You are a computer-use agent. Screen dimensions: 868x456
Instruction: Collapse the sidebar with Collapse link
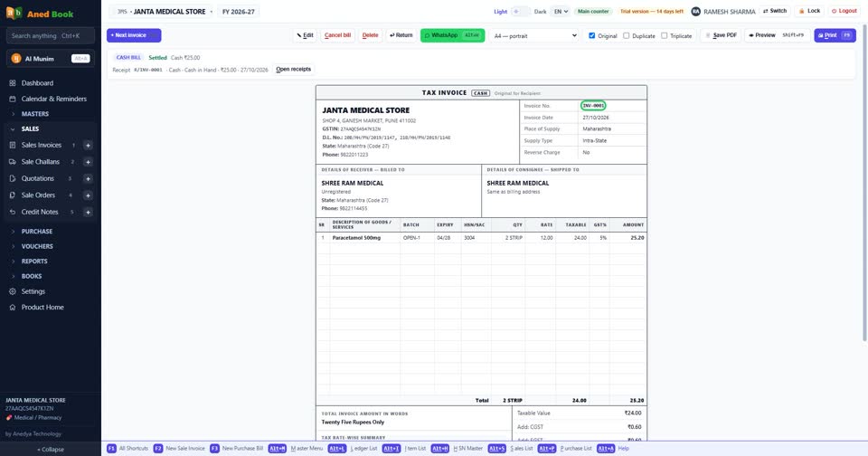(x=51, y=450)
